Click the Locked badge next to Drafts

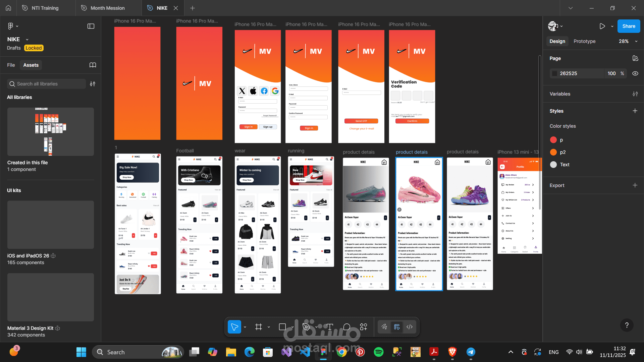(34, 48)
